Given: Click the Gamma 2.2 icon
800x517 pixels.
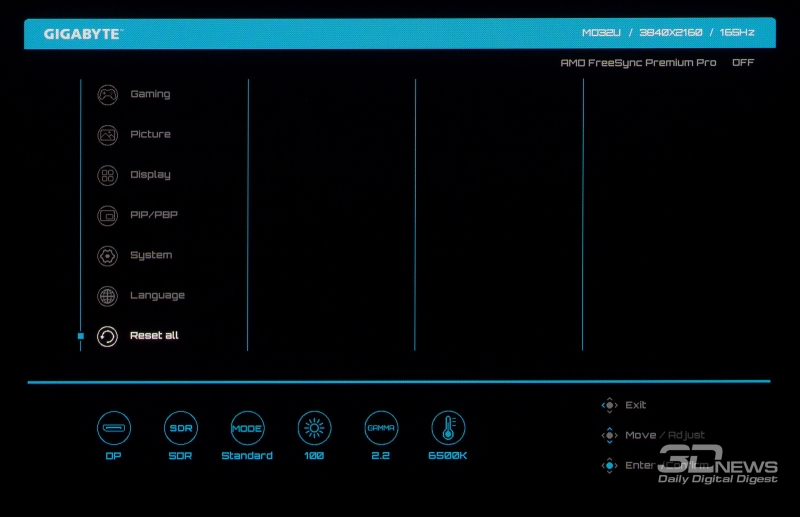Looking at the screenshot, I should (381, 428).
